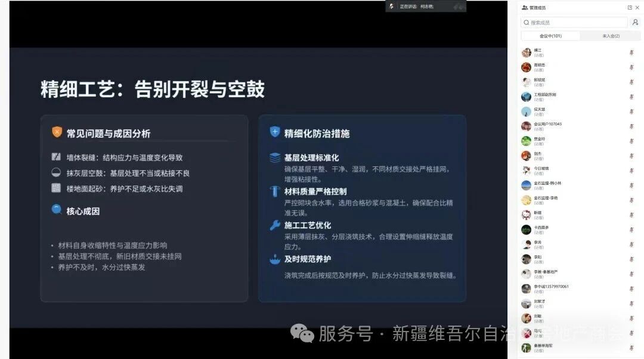644x359 pixels.
Task: Pop out the member management panel
Action: (x=630, y=7)
